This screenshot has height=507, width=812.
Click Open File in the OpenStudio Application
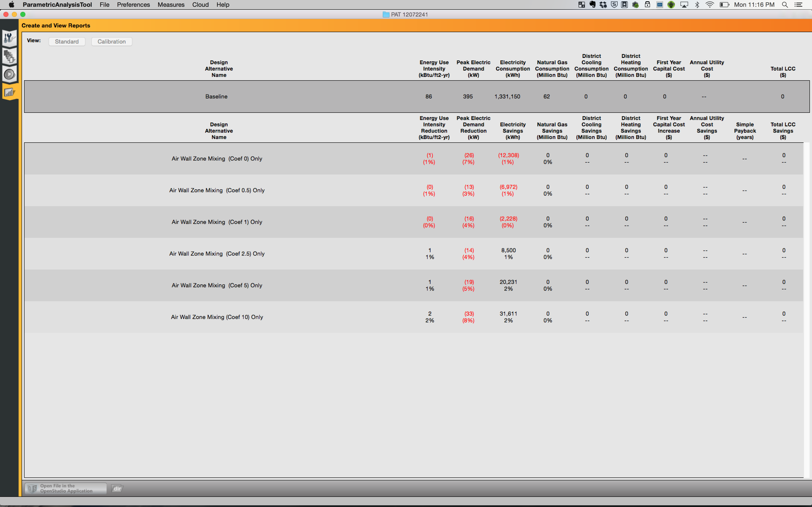66,489
